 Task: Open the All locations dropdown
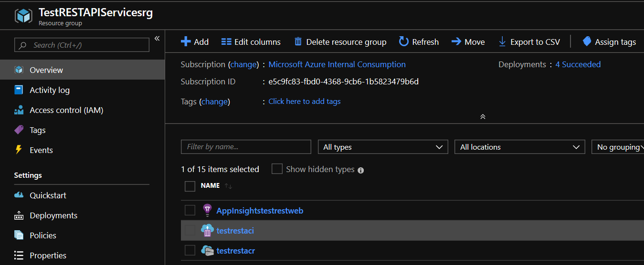coord(520,147)
